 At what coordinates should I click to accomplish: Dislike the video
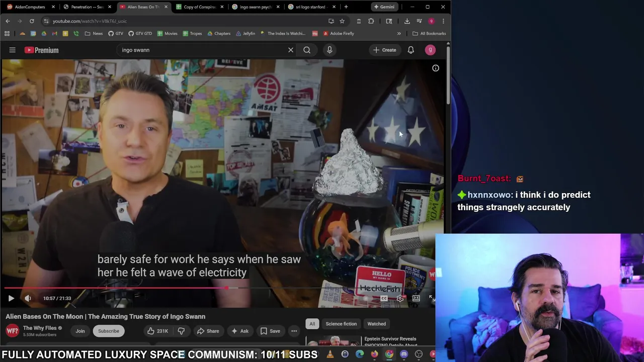pyautogui.click(x=181, y=331)
